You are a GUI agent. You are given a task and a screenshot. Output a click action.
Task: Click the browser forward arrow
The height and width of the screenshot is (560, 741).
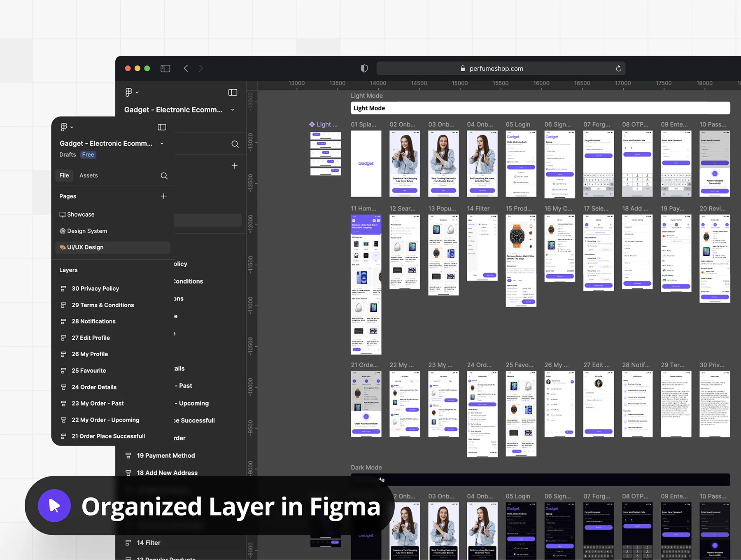(x=201, y=68)
